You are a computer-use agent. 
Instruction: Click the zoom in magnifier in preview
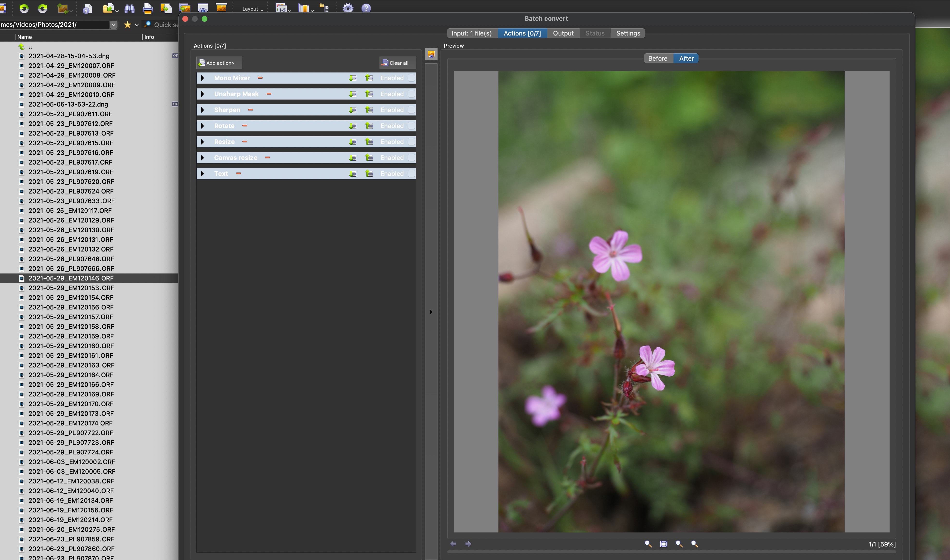point(648,544)
